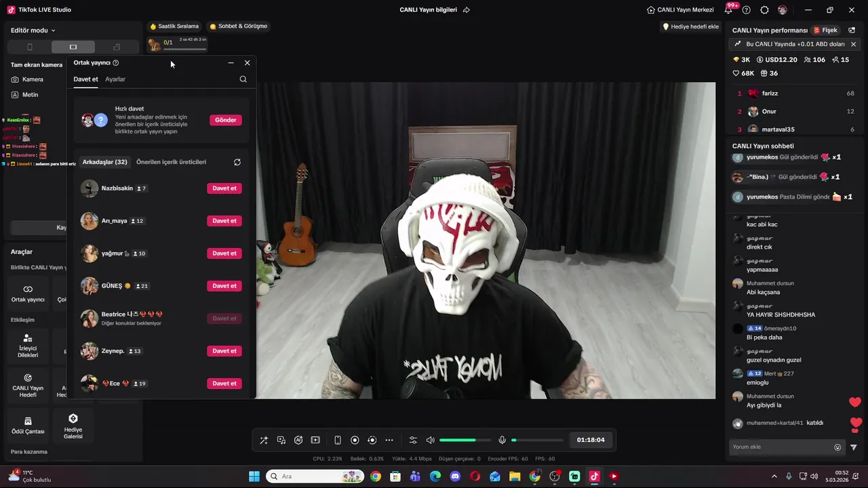Switch to Arkadaşlar (32) tab
Screen dimensions: 868x488
104,162
